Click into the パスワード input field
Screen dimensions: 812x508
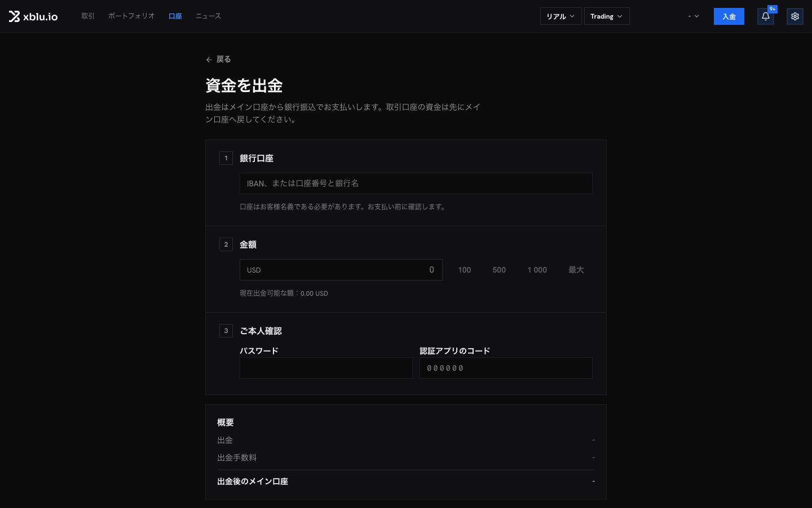click(326, 368)
